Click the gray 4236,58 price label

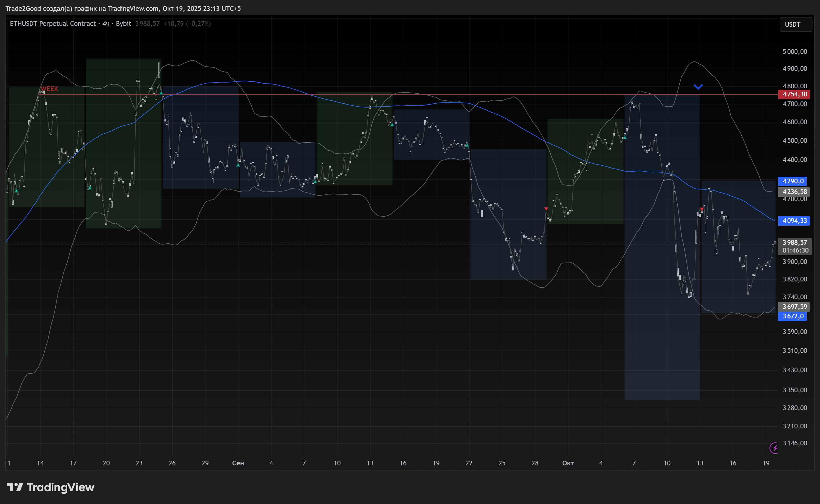coord(794,192)
